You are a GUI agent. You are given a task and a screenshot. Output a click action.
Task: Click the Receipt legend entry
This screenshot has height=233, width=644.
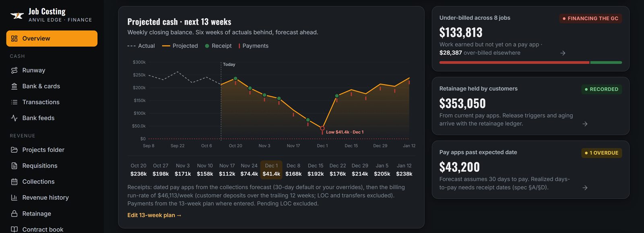point(218,46)
